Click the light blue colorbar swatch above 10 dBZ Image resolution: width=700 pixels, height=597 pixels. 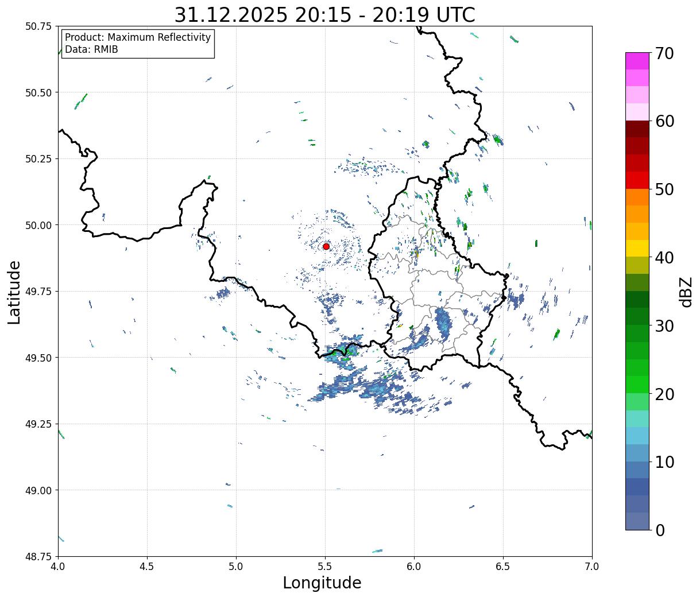point(637,453)
